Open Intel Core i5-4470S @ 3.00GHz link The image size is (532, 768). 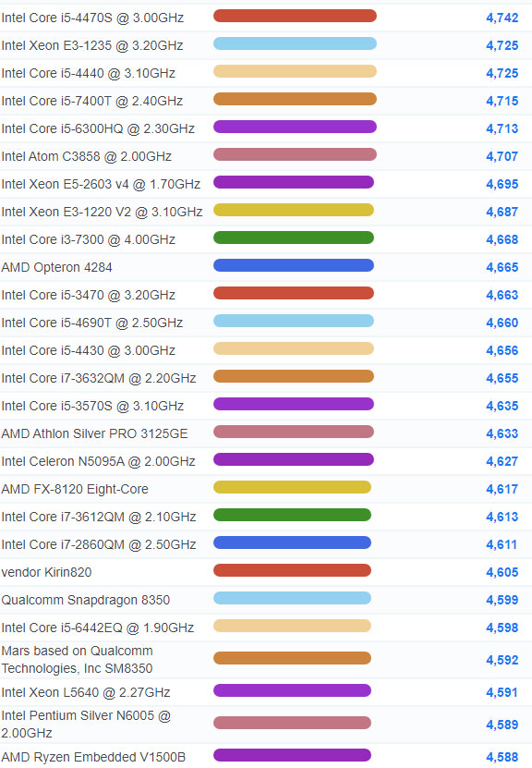(92, 18)
